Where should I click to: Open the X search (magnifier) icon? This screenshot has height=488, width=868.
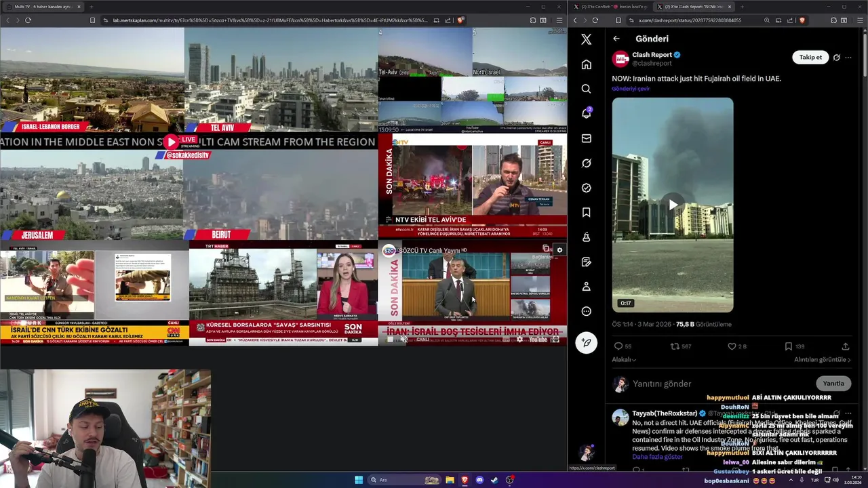point(586,89)
